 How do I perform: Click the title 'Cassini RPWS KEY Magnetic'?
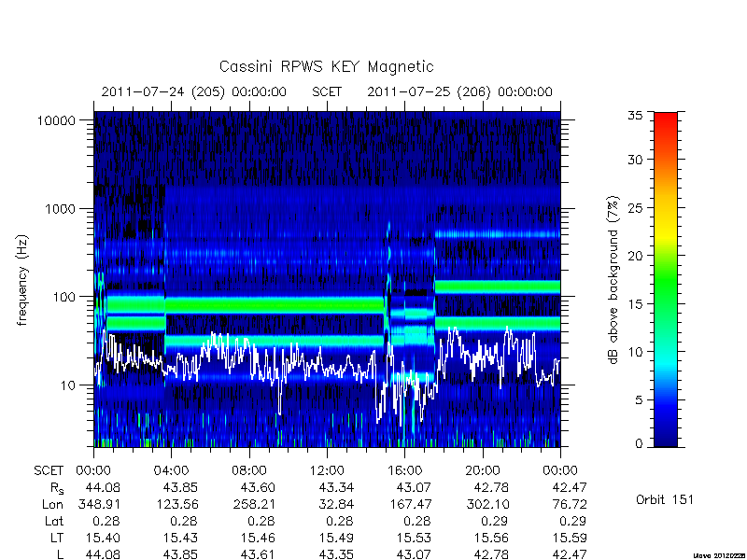(x=326, y=66)
